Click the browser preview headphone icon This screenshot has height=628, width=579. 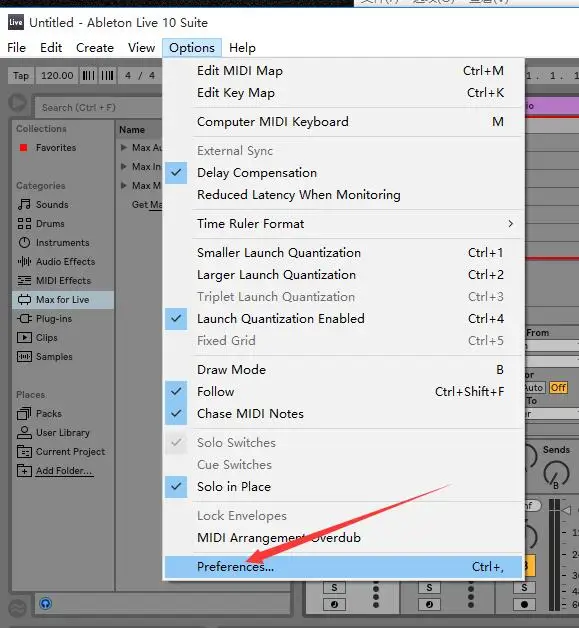46,603
